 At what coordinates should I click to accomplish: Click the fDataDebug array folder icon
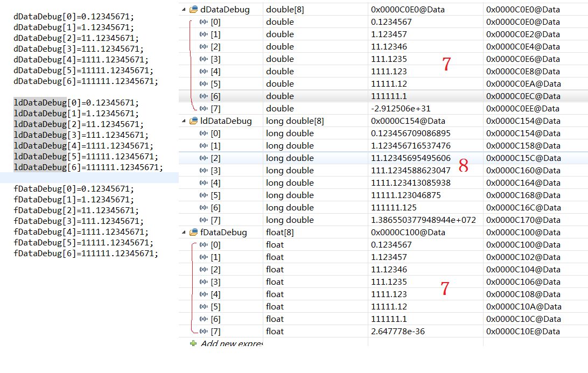click(x=193, y=232)
